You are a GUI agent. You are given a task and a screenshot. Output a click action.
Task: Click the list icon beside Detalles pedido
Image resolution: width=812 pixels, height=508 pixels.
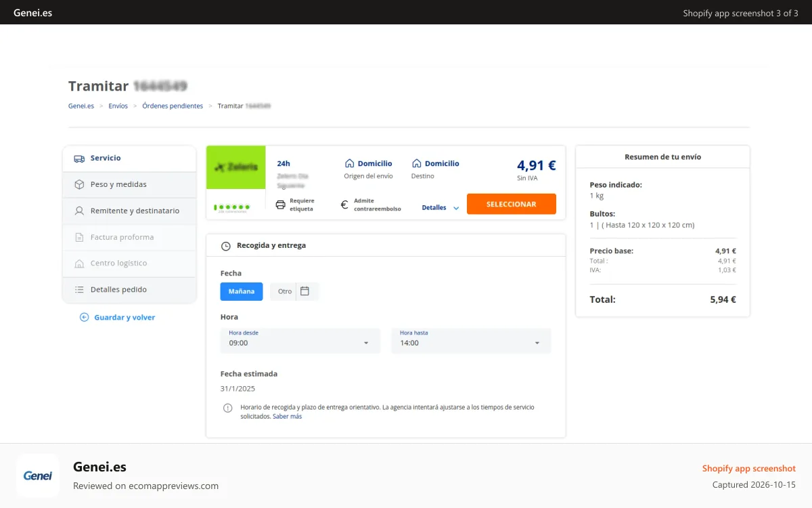[79, 289]
